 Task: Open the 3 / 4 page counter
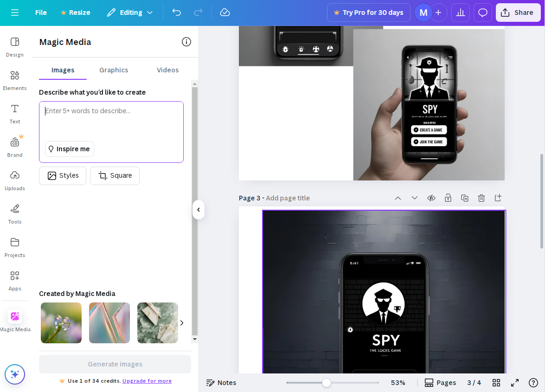474,383
